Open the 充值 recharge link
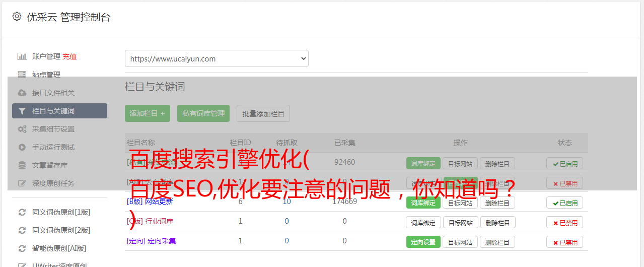 click(x=69, y=56)
